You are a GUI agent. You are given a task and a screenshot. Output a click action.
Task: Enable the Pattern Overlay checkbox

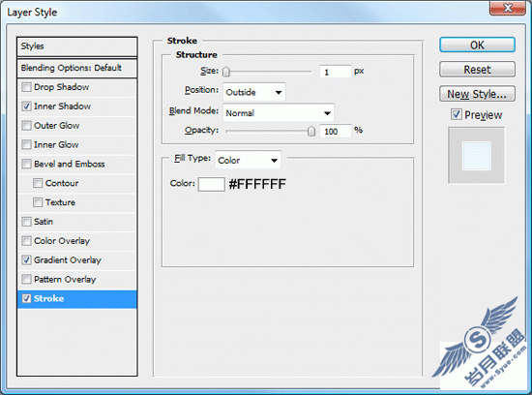(26, 279)
